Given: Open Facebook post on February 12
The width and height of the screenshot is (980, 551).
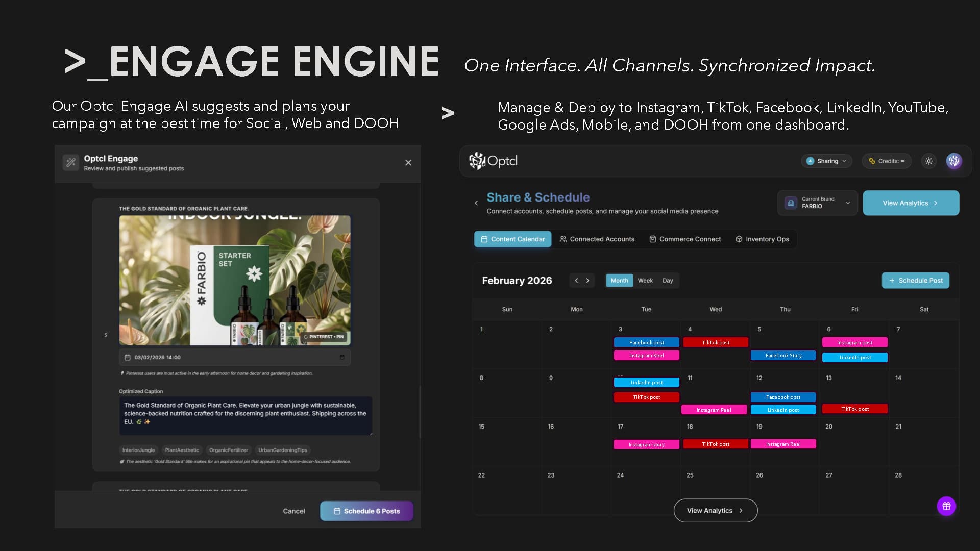Looking at the screenshot, I should [783, 397].
